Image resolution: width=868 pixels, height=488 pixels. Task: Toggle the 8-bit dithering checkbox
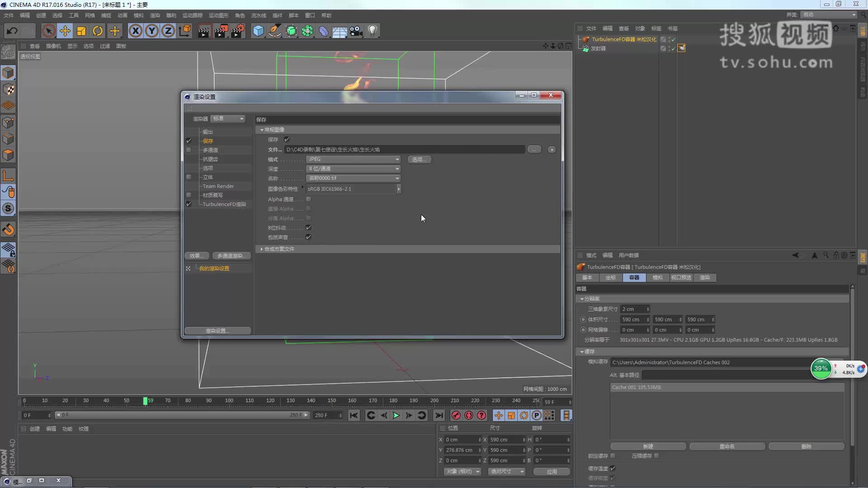(308, 227)
